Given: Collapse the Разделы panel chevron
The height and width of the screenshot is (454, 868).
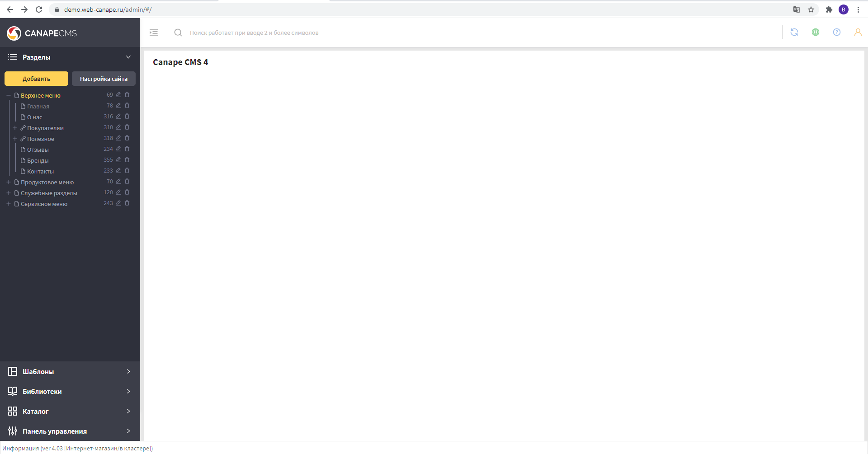Looking at the screenshot, I should pyautogui.click(x=128, y=57).
